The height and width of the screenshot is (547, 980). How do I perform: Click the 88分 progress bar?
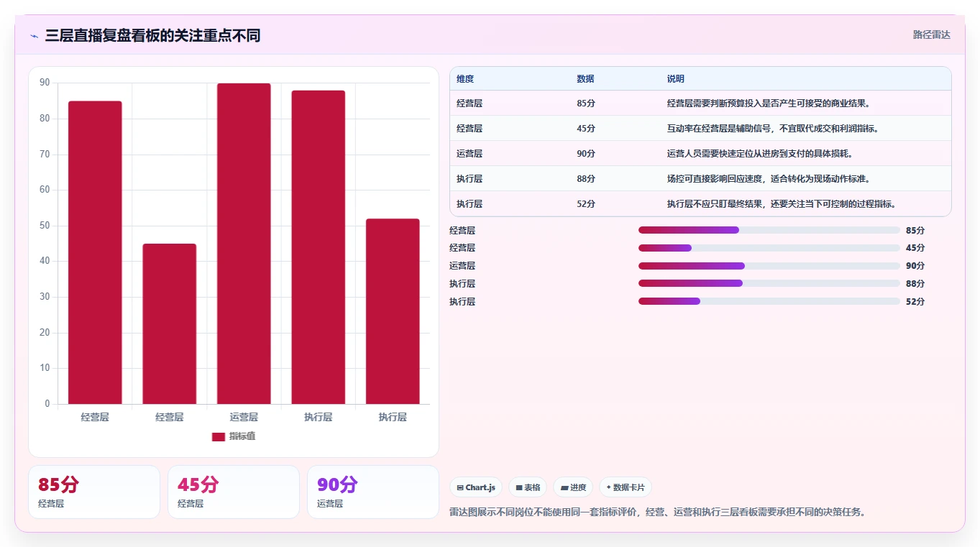point(769,283)
